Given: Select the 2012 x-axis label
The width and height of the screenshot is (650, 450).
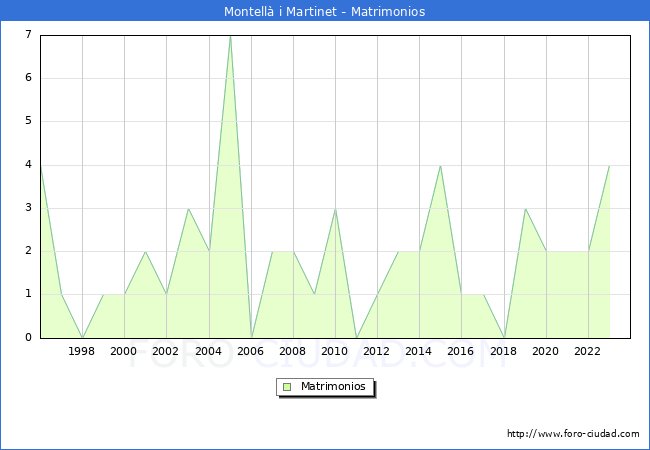Looking at the screenshot, I should 377,351.
